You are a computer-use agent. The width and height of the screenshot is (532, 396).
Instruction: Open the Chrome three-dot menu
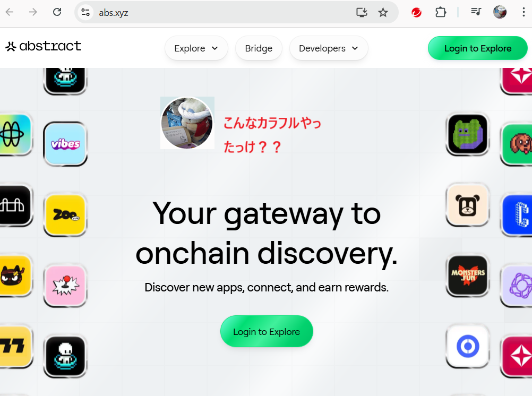[524, 13]
